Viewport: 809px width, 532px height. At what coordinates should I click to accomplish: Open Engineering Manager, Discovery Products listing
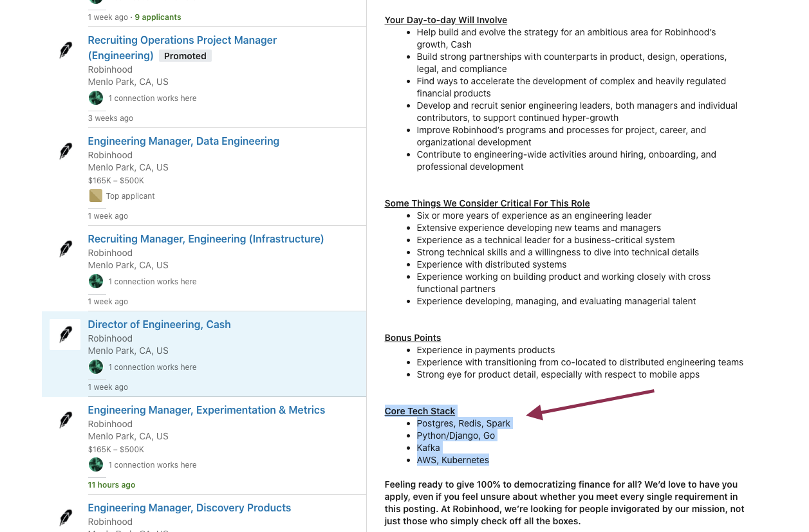click(x=189, y=508)
